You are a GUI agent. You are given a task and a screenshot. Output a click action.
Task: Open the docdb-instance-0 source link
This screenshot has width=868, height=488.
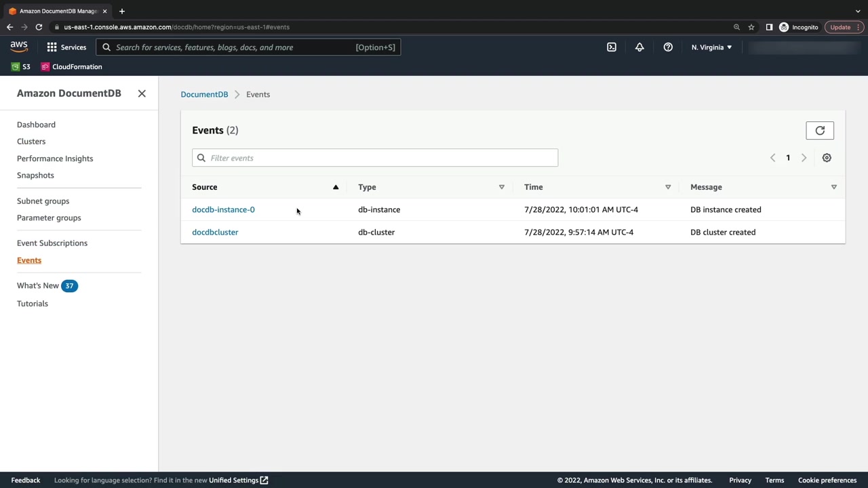point(223,209)
